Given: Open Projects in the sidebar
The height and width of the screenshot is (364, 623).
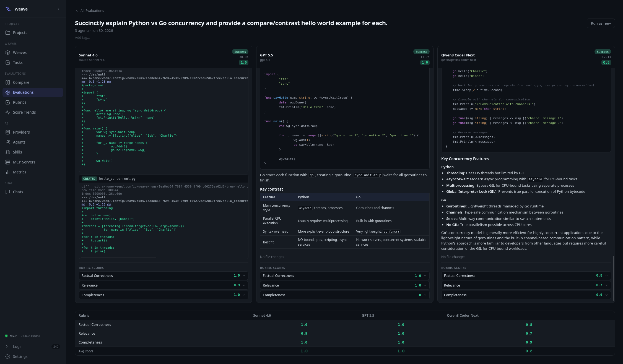Looking at the screenshot, I should [x=33, y=33].
